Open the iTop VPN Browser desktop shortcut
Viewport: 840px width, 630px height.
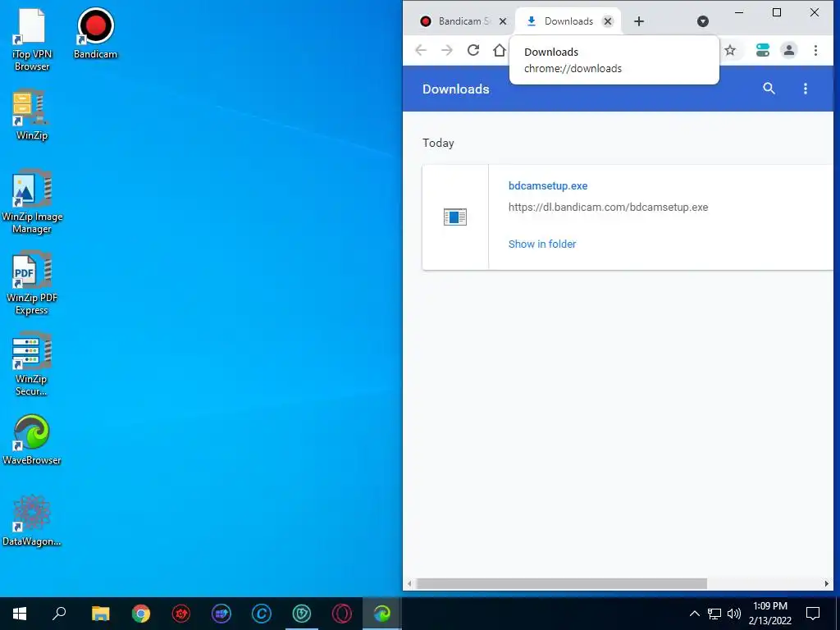pyautogui.click(x=32, y=40)
